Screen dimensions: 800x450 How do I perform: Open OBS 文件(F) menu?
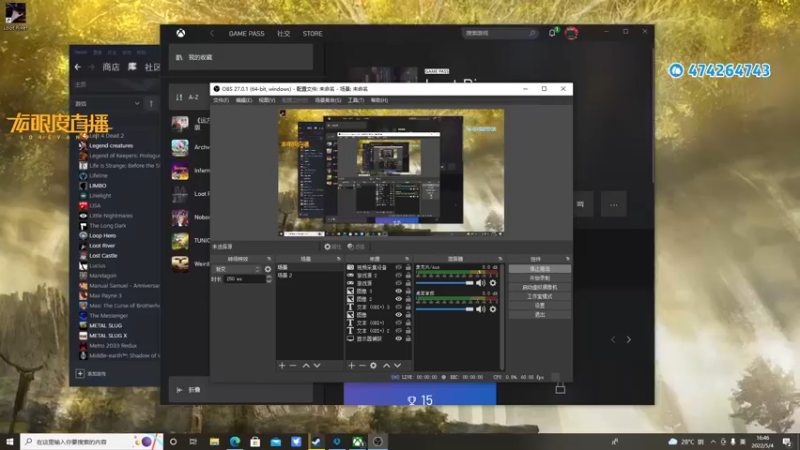[221, 101]
